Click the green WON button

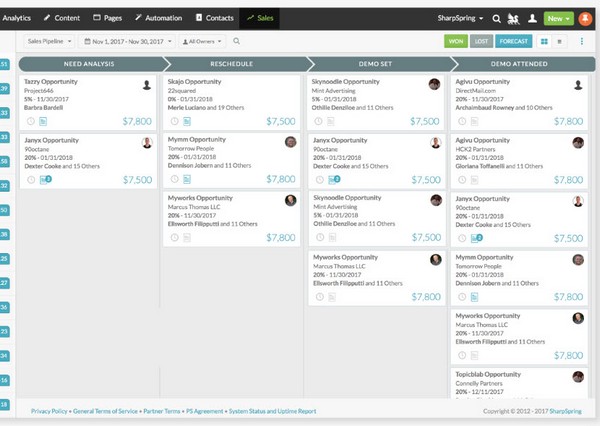pyautogui.click(x=456, y=41)
